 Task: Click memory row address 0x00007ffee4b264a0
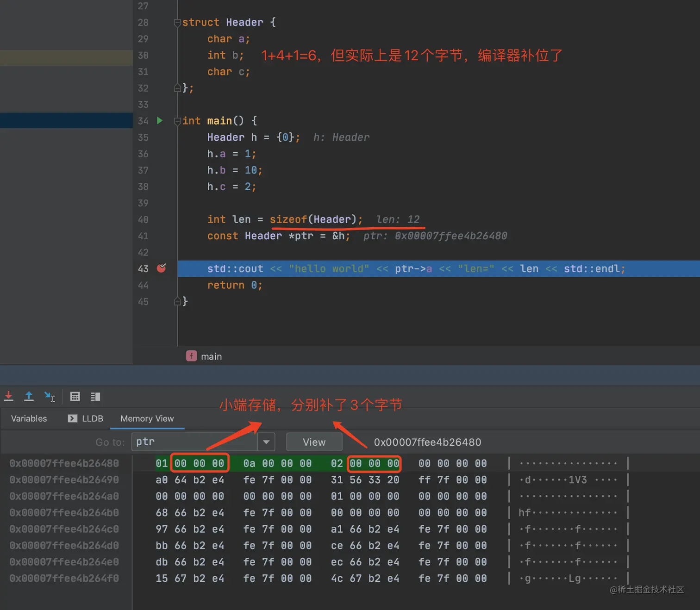(x=64, y=496)
